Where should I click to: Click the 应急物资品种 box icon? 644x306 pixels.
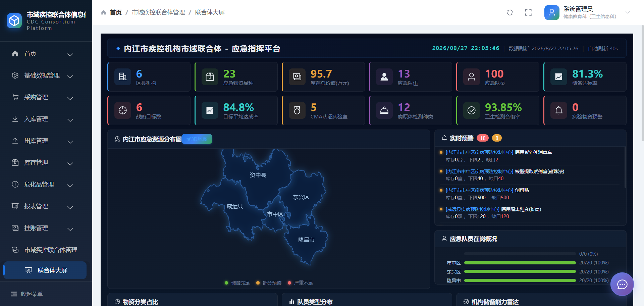[210, 77]
